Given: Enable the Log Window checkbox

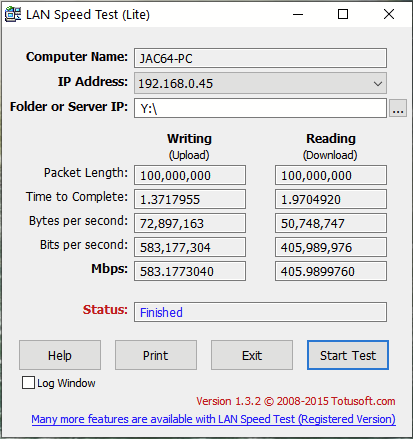Looking at the screenshot, I should coord(28,383).
